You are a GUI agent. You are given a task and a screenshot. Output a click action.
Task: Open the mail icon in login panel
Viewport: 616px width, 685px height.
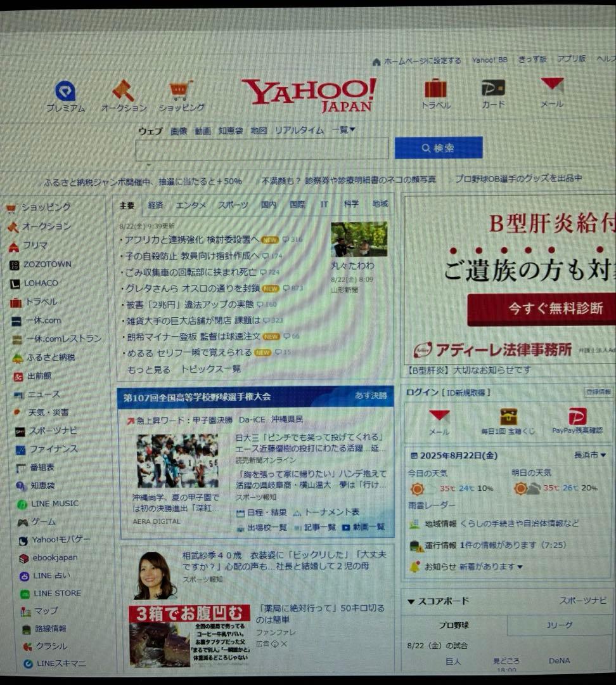(x=439, y=416)
